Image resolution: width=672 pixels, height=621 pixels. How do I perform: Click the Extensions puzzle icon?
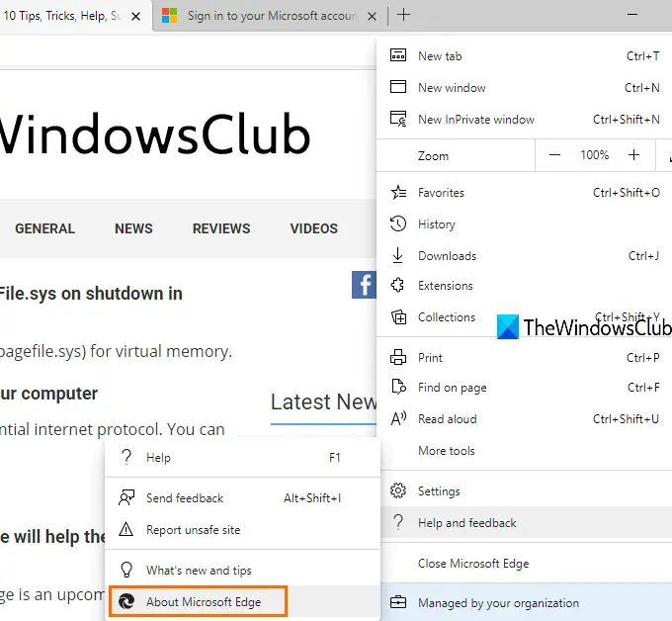point(397,285)
